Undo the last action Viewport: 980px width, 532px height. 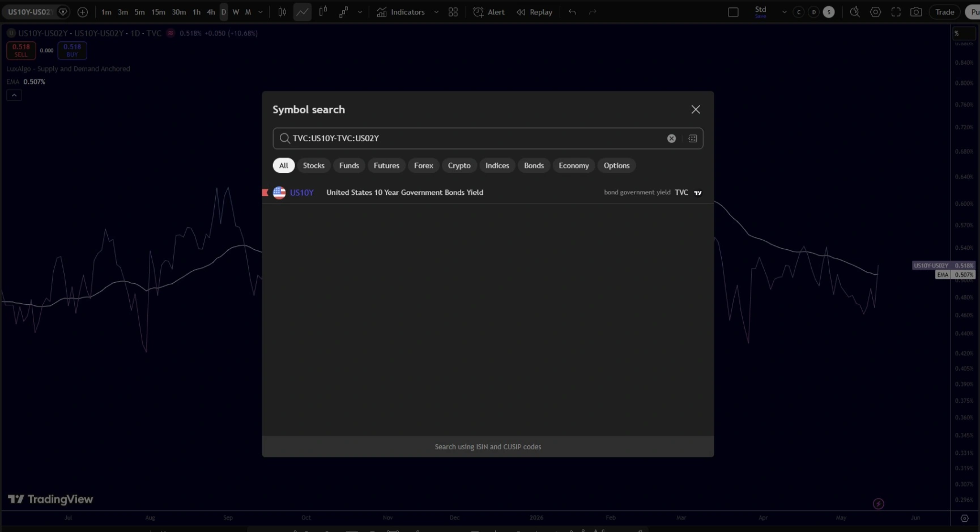[572, 12]
